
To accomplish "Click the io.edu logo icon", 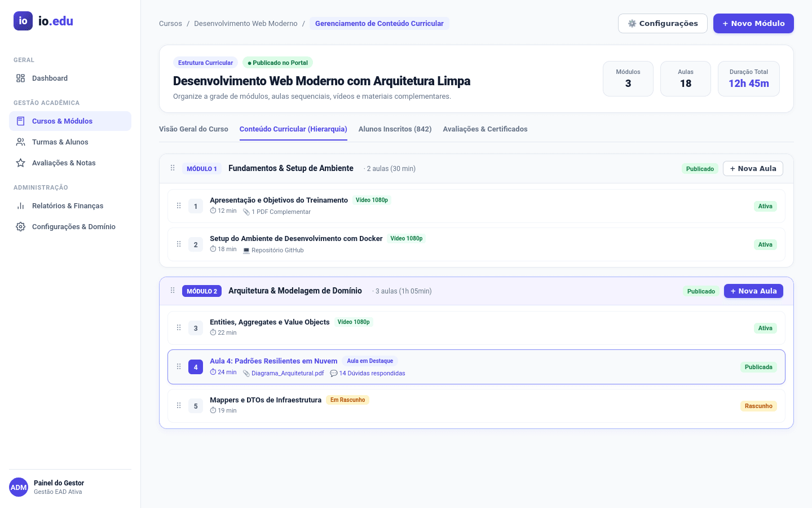I will 23,21.
